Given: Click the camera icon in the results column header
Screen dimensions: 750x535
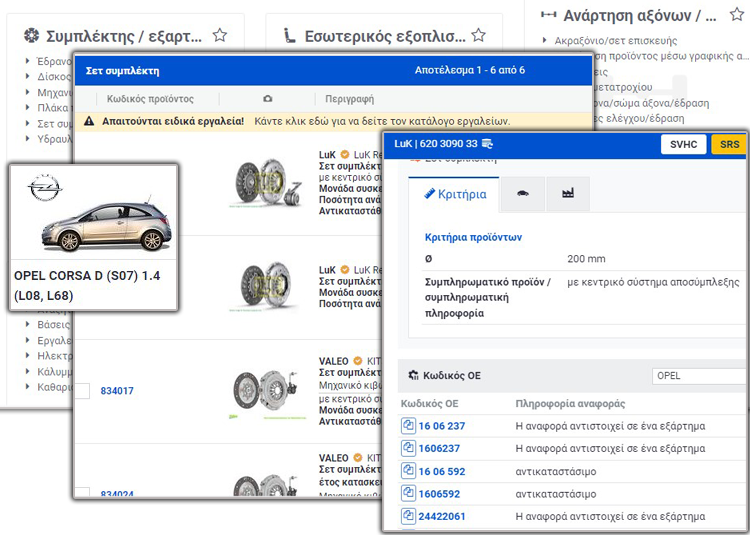Looking at the screenshot, I should [268, 98].
